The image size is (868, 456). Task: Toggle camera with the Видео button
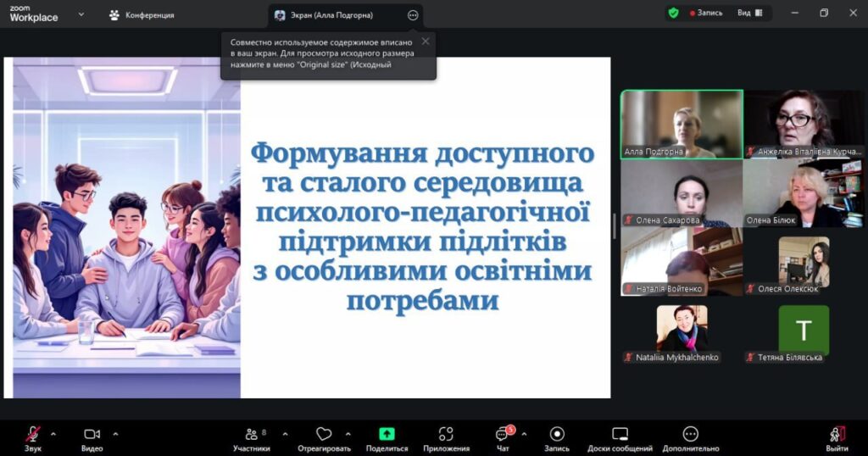tap(92, 435)
